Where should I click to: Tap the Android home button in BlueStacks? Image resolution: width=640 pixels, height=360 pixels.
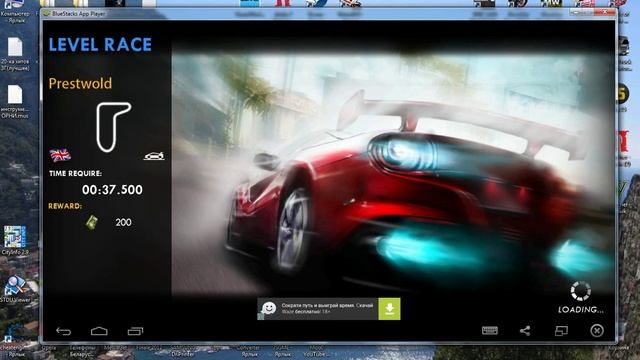(99, 331)
